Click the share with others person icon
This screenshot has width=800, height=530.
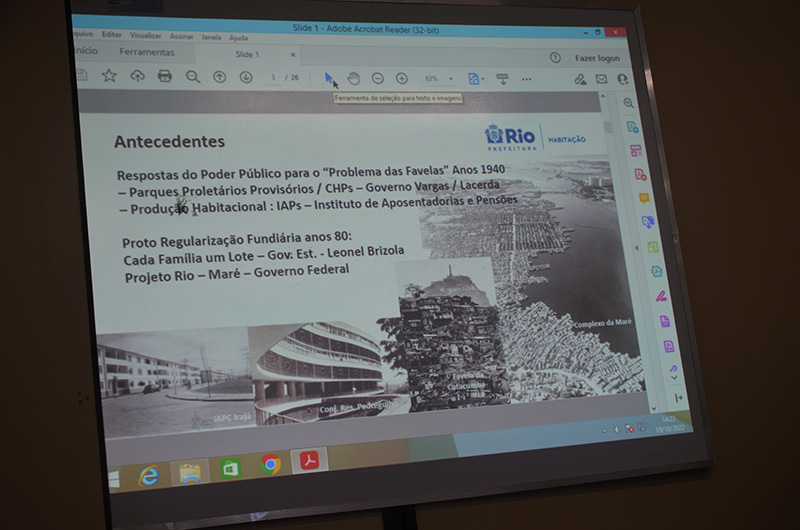622,79
